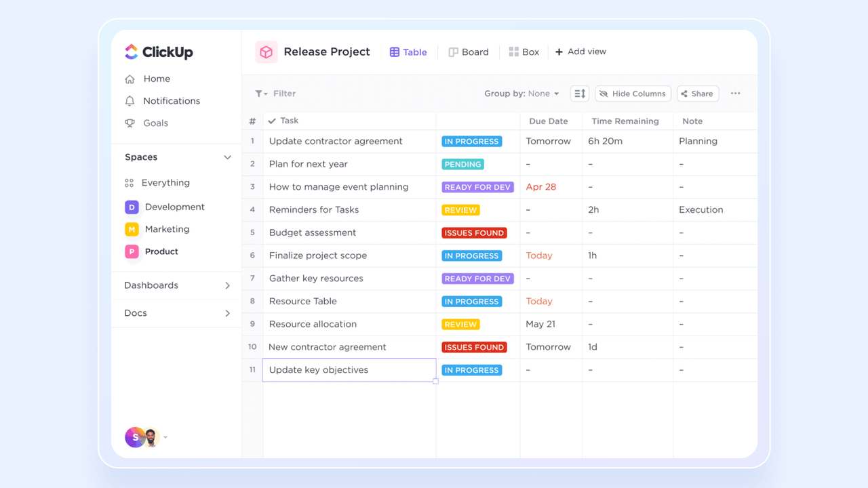
Task: Open the more options ellipsis menu
Action: click(x=735, y=94)
